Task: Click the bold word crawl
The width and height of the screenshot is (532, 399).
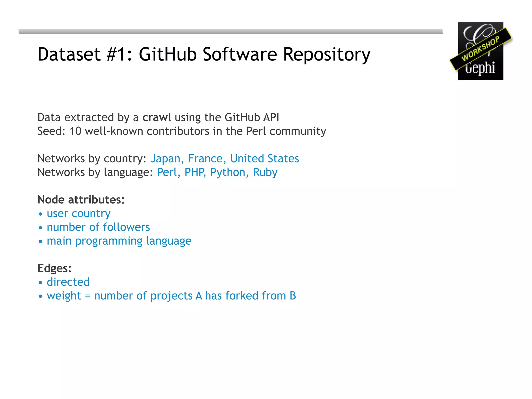Action: [x=156, y=117]
